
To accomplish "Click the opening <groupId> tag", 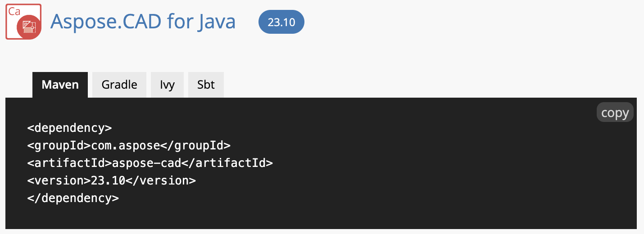I will click(x=59, y=145).
